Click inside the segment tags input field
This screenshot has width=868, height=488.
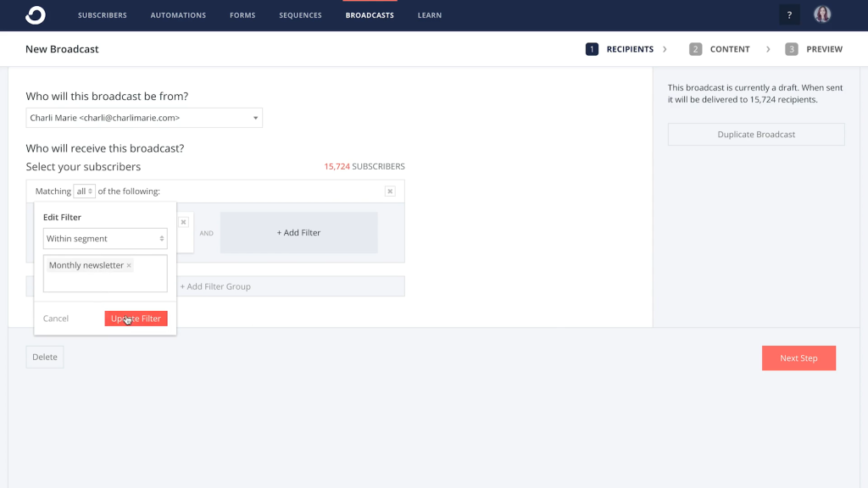[x=105, y=282]
